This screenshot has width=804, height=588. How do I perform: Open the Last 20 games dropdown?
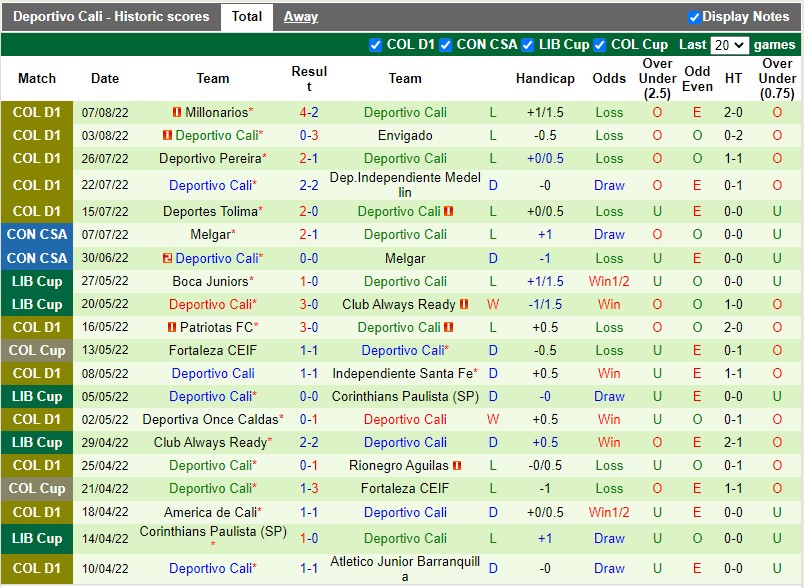[x=729, y=45]
